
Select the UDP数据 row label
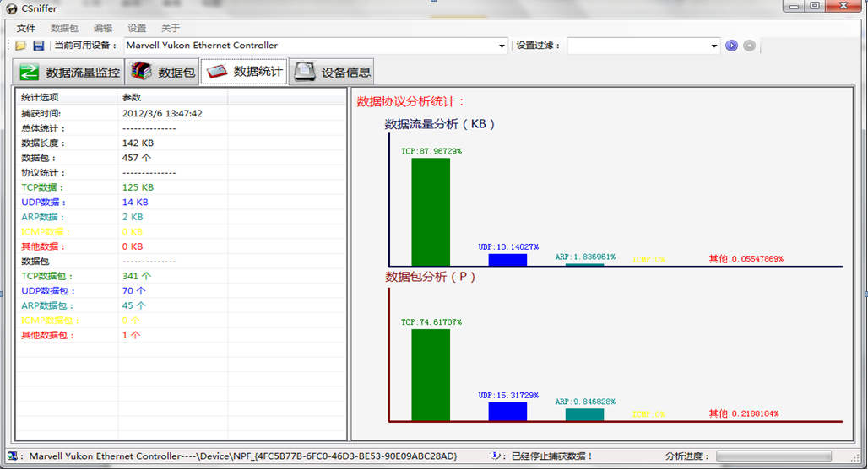click(43, 203)
